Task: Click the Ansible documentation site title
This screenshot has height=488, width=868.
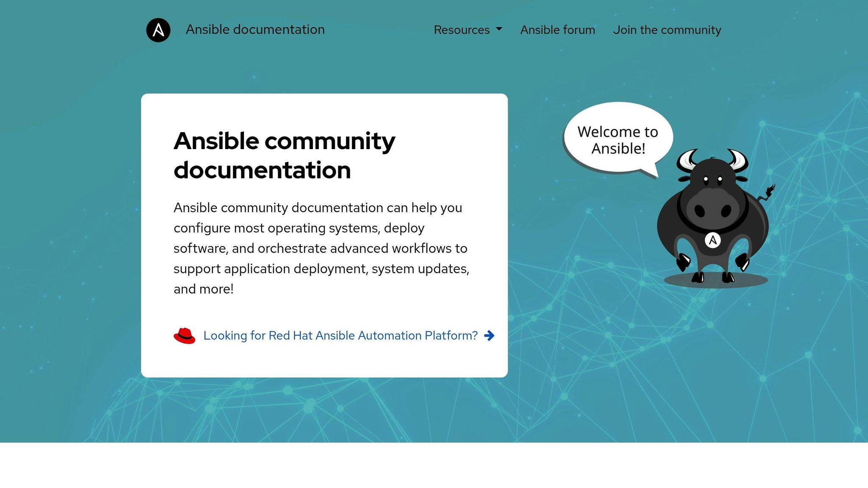Action: (255, 30)
